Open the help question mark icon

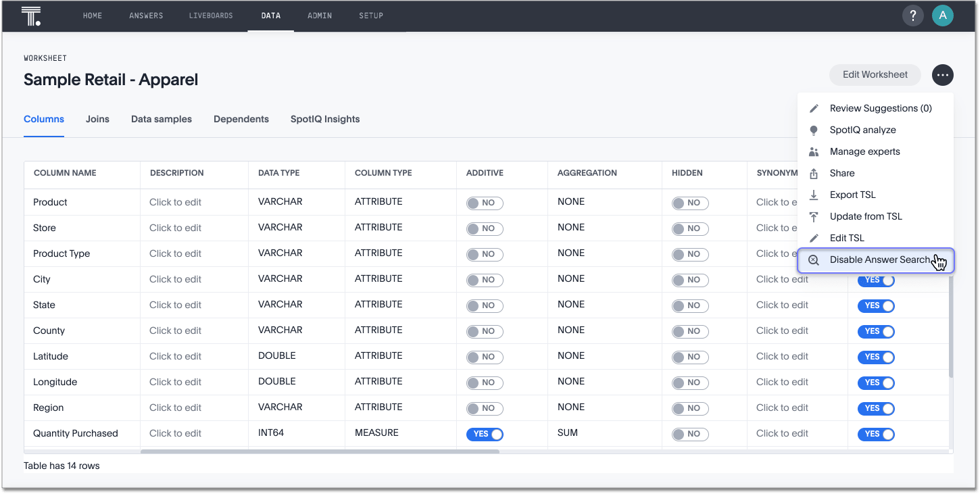(x=912, y=16)
